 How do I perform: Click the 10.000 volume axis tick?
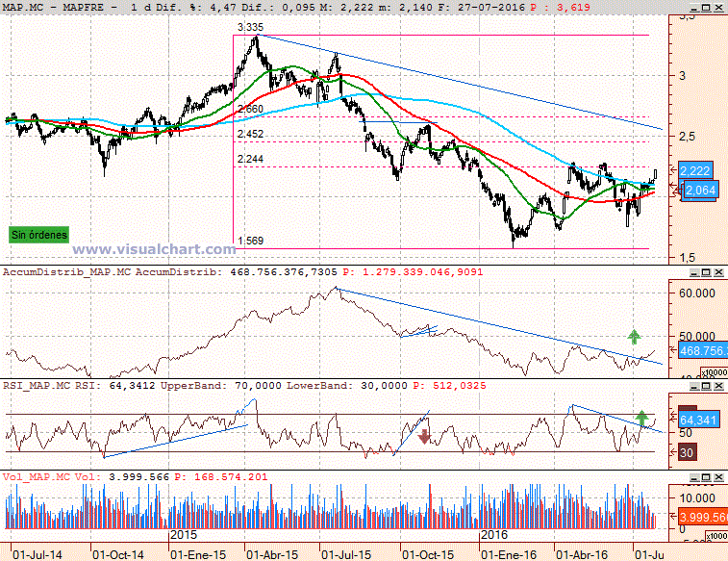coord(697,498)
